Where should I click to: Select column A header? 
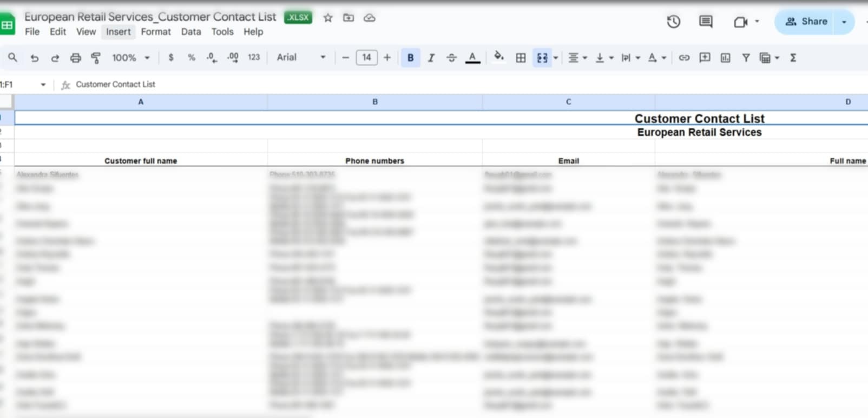141,102
